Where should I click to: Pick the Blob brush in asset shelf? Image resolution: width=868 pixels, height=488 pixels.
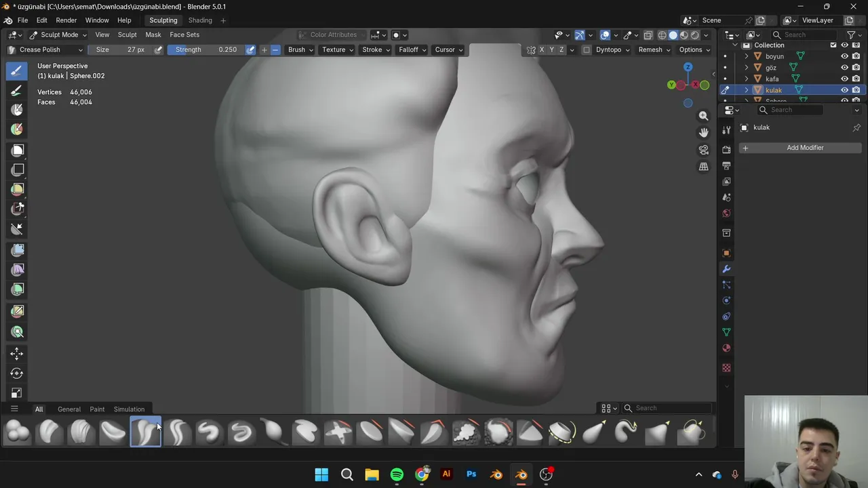(17, 432)
